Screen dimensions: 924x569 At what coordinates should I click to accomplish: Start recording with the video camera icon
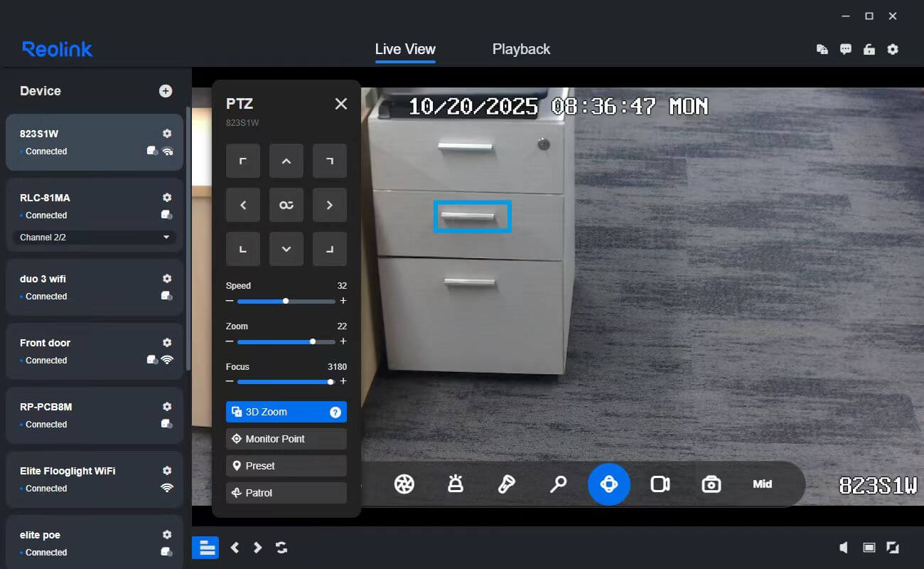click(660, 484)
